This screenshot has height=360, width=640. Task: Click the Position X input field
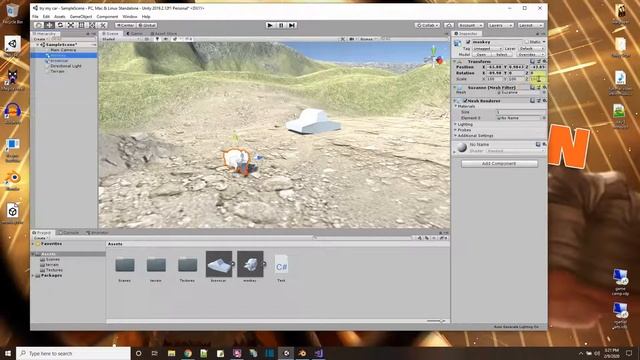[x=494, y=67]
